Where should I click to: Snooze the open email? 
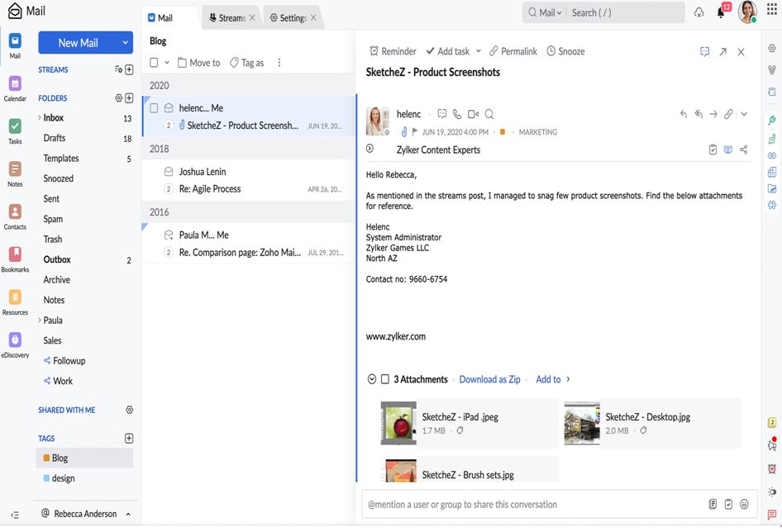(x=565, y=51)
